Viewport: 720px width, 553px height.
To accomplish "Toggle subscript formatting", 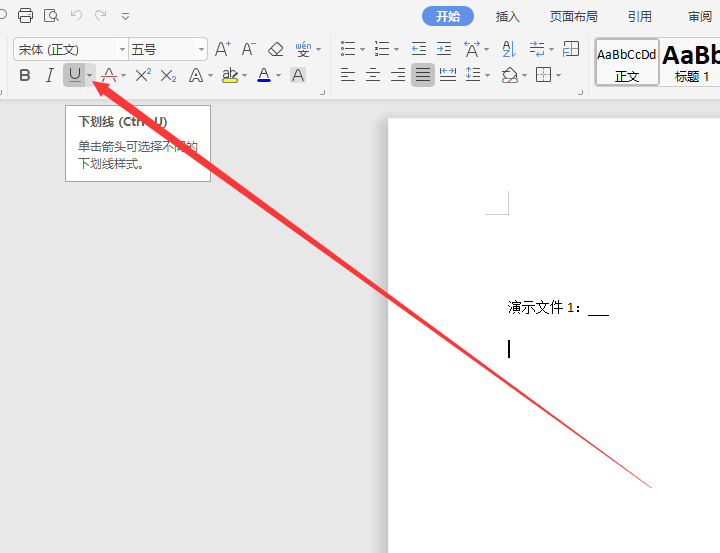I will (168, 75).
